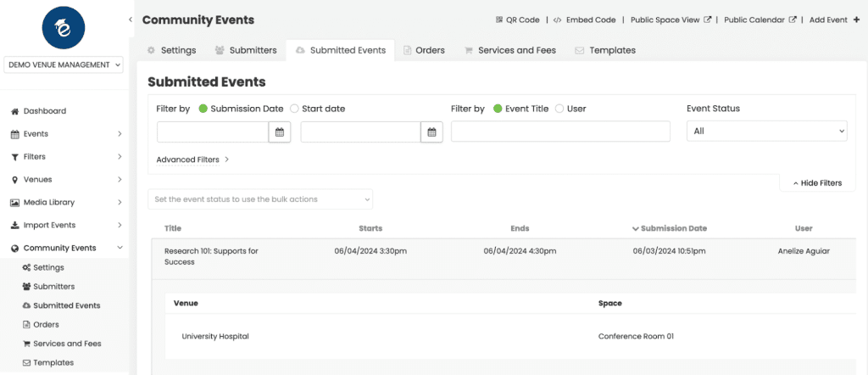Click the Settings tab gear icon
This screenshot has width=868, height=375.
tap(151, 50)
